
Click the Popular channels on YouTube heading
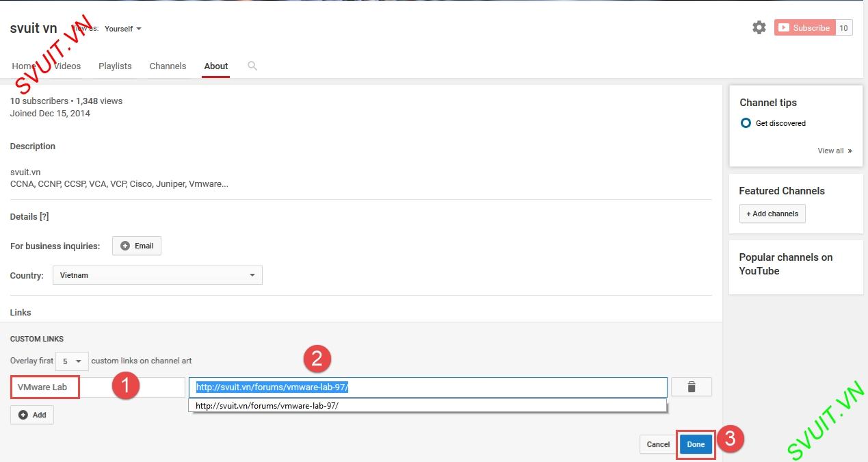(786, 264)
